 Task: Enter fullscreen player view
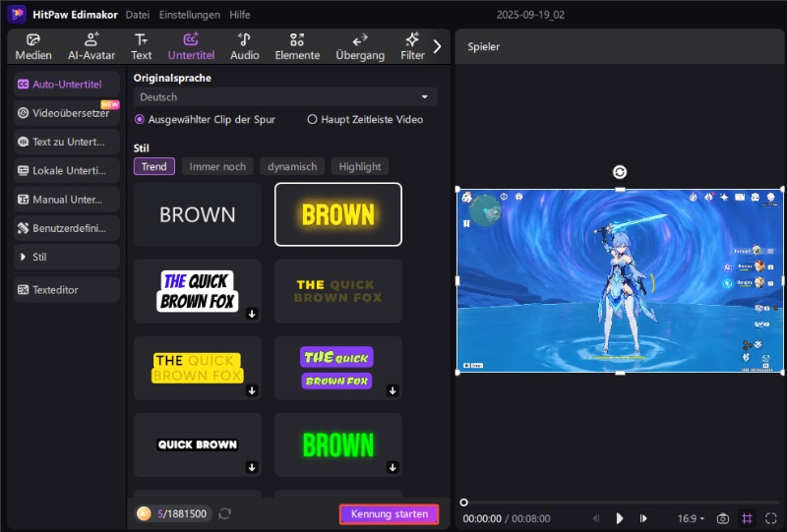[x=771, y=518]
